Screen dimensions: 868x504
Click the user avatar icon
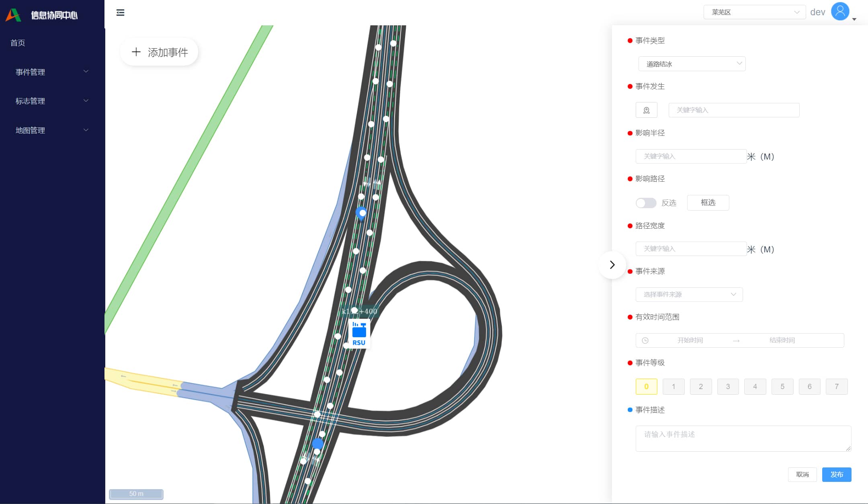point(840,12)
